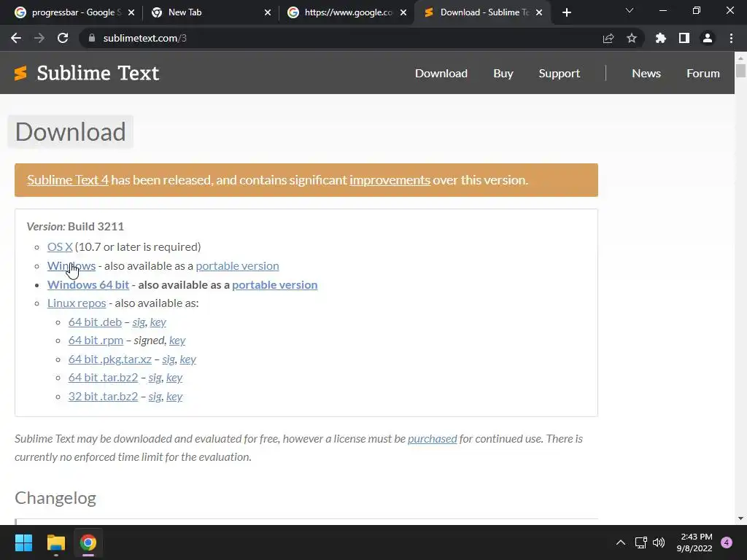
Task: Click the browser back arrow
Action: coord(16,38)
